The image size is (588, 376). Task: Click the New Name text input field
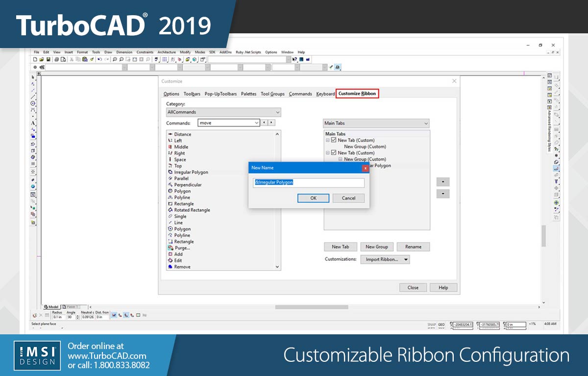click(309, 182)
